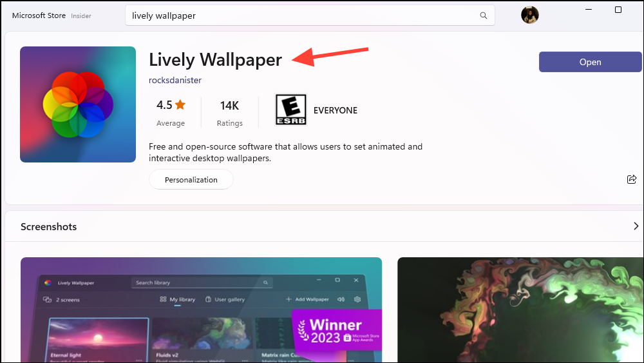644x363 pixels.
Task: Click the app description text
Action: [285, 153]
